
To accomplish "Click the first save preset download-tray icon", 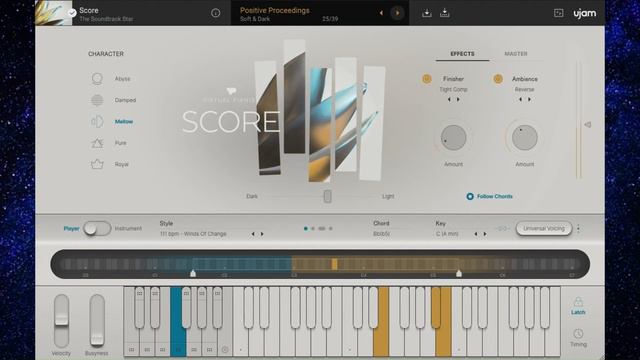I will [427, 13].
